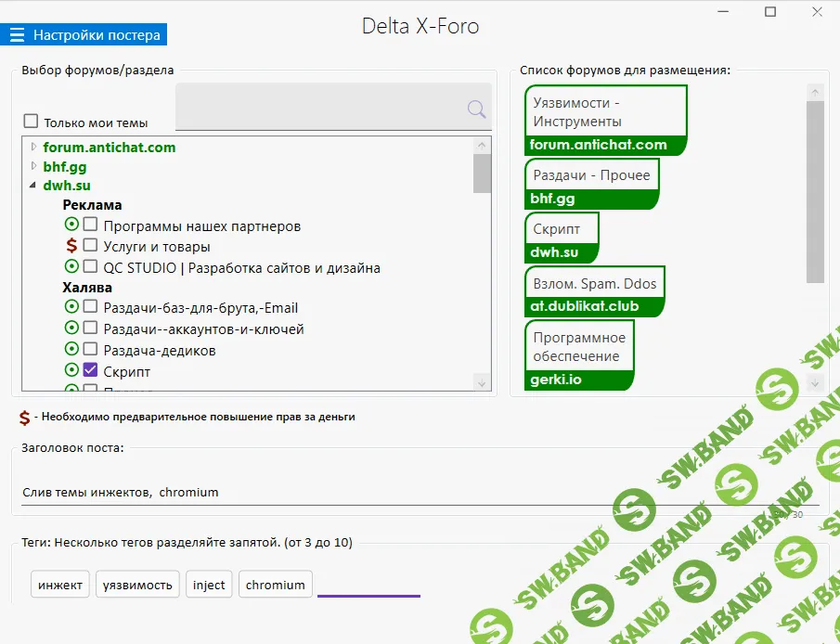The height and width of the screenshot is (644, 840).
Task: Click the green icon beside QC STUDIO entry
Action: [72, 266]
